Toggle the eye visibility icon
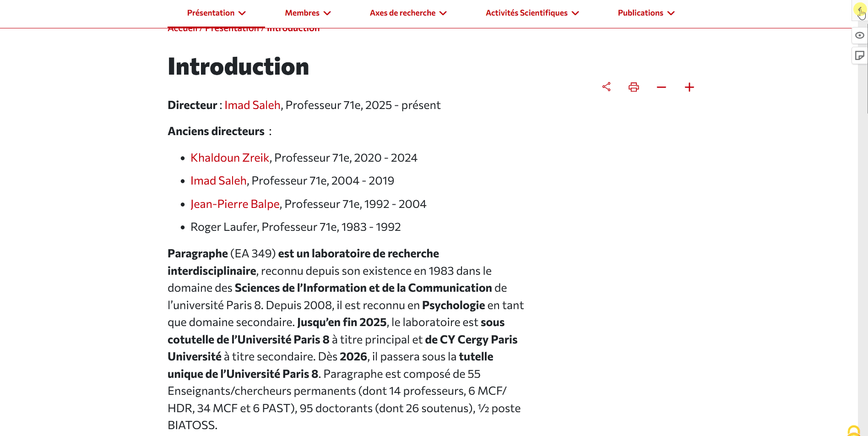 coord(859,35)
